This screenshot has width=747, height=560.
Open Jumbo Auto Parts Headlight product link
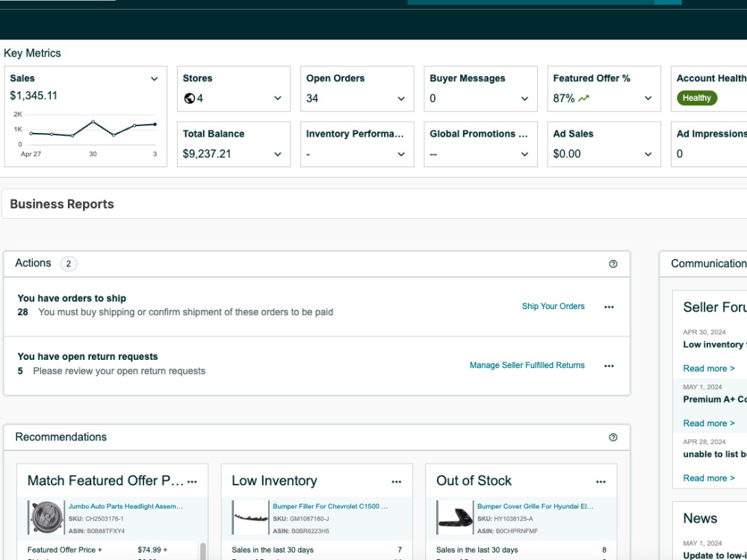125,506
